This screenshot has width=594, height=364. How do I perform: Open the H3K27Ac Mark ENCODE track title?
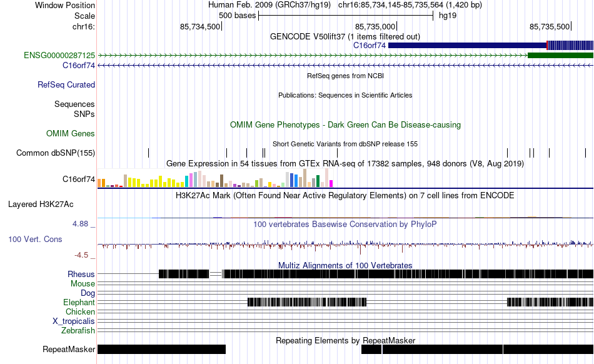[345, 195]
